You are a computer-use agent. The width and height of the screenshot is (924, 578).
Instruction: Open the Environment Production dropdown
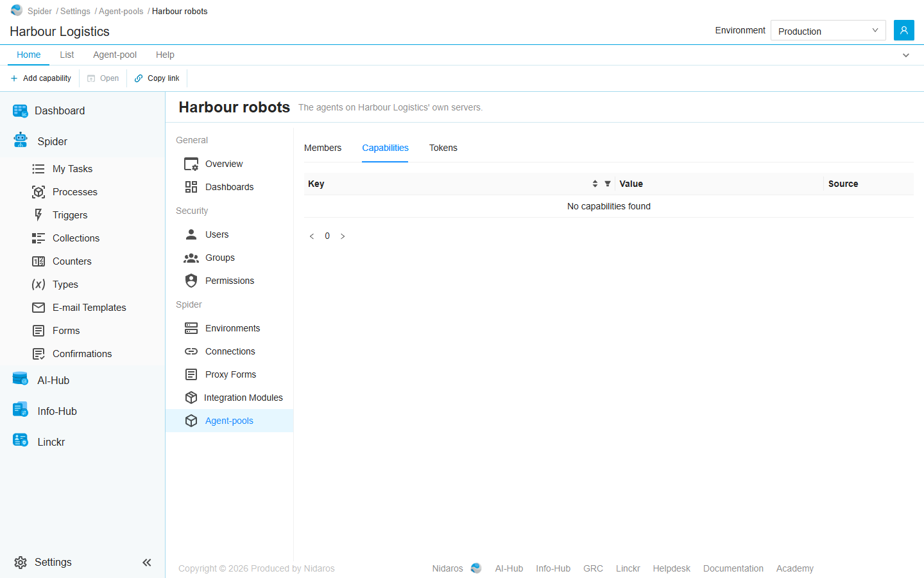(x=828, y=30)
